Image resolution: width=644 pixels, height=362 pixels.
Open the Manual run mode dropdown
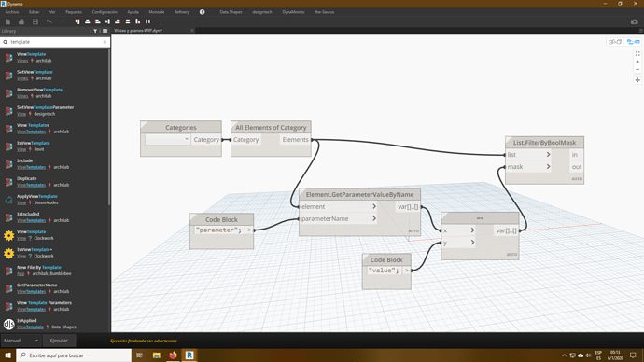(21, 341)
